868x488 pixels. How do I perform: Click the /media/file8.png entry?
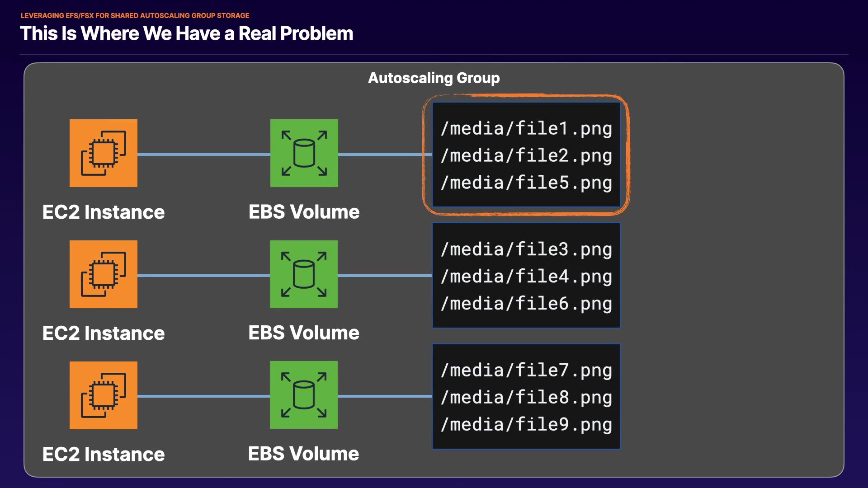[x=526, y=398]
